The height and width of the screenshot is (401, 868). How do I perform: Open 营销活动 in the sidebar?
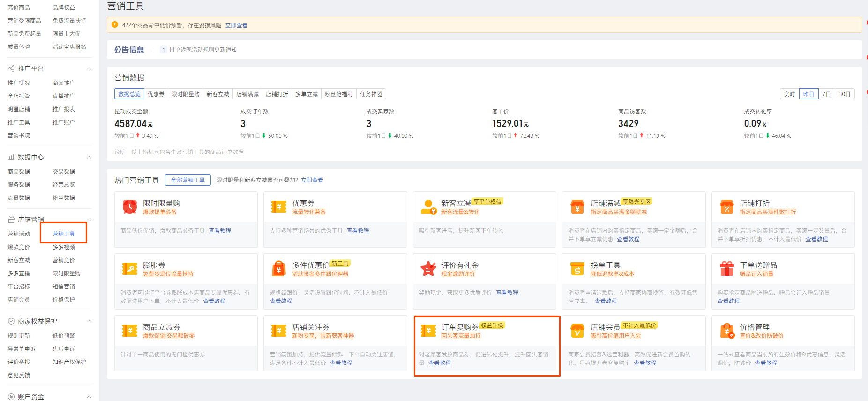pyautogui.click(x=19, y=234)
